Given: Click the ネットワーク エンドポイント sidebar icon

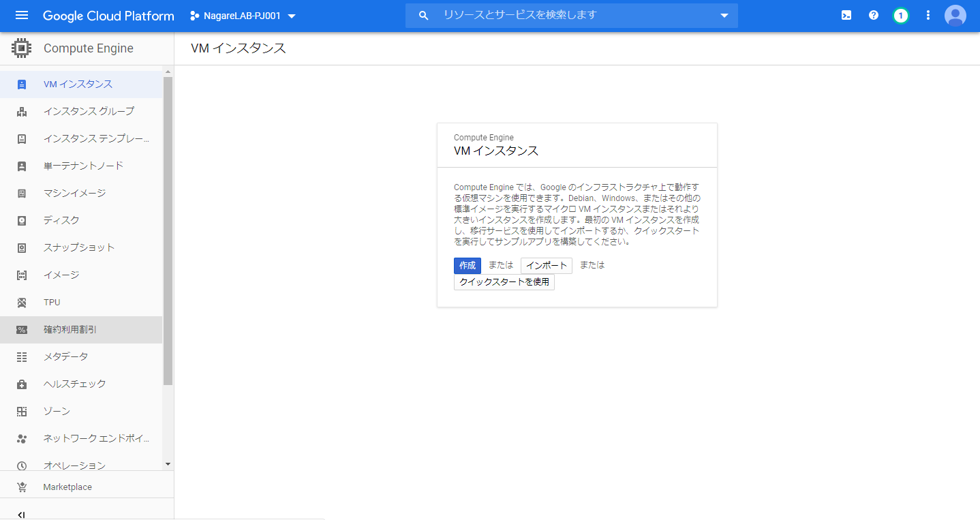Looking at the screenshot, I should coord(22,439).
